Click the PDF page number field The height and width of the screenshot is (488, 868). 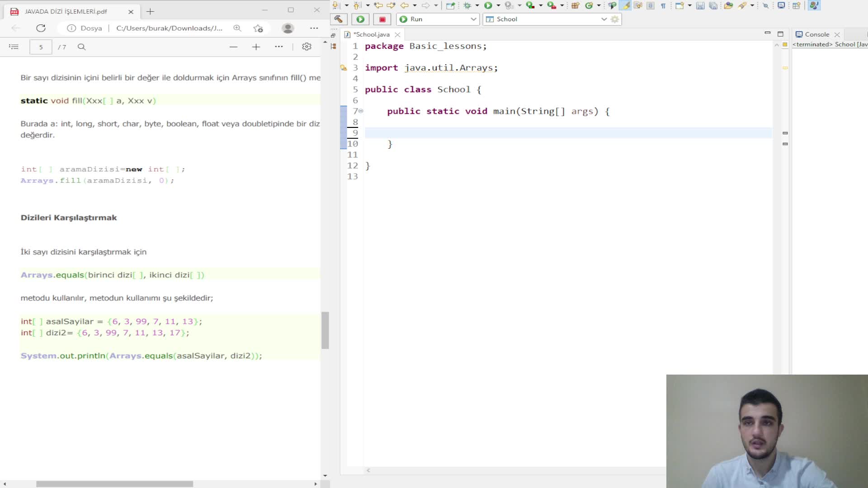[41, 47]
